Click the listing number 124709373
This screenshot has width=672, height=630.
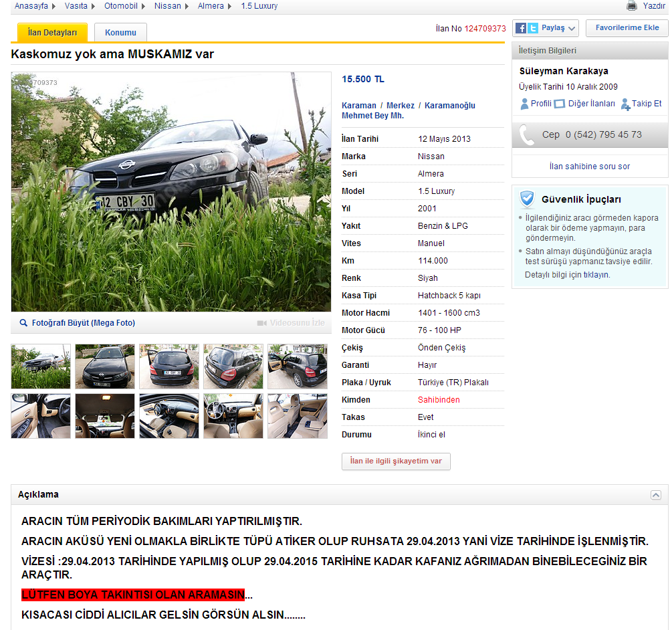pyautogui.click(x=485, y=29)
